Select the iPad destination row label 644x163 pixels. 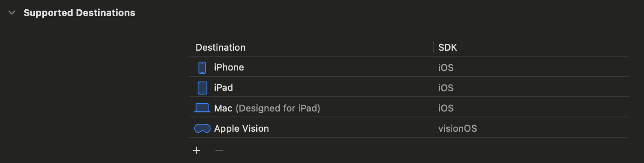[x=223, y=88]
